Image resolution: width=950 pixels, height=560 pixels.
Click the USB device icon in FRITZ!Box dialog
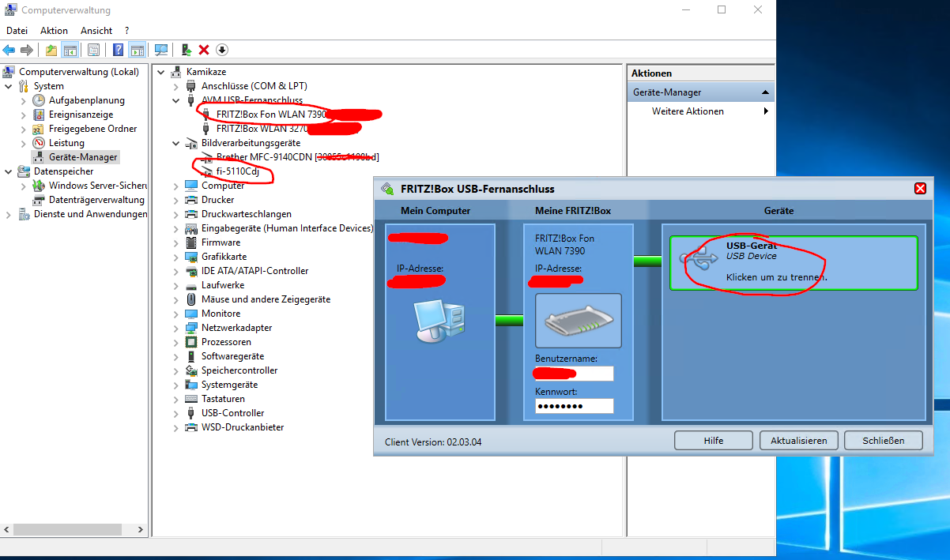click(699, 258)
